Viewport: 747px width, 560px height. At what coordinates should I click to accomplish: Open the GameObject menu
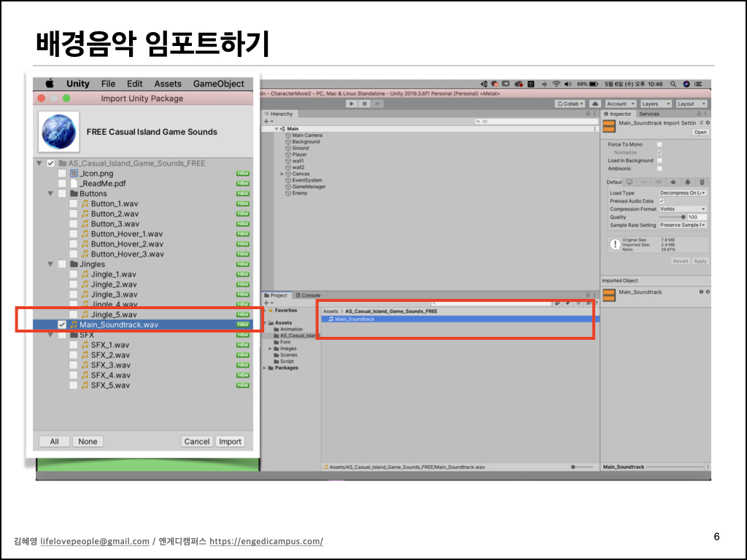(219, 84)
